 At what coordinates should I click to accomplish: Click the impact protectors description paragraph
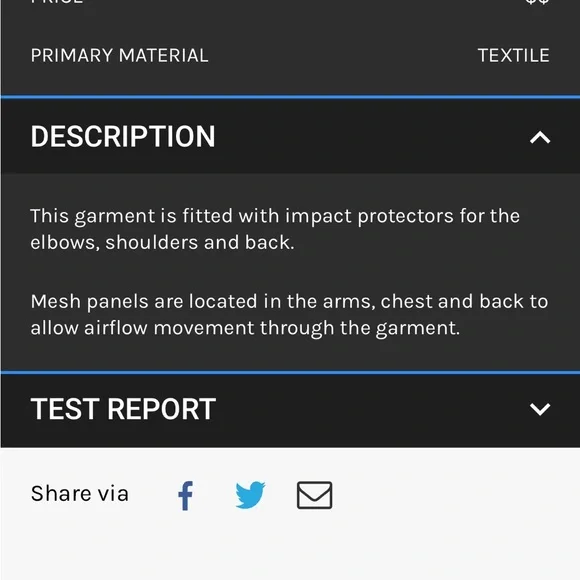tap(275, 229)
